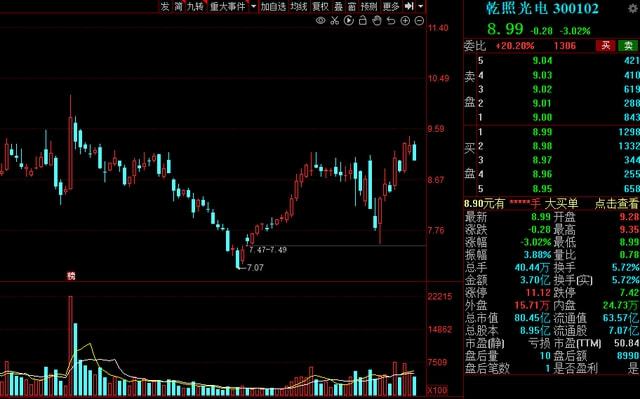Screen dimensions: 640x399
Task: Expand dropdown arrow at toolbar's right end
Action: click(421, 7)
